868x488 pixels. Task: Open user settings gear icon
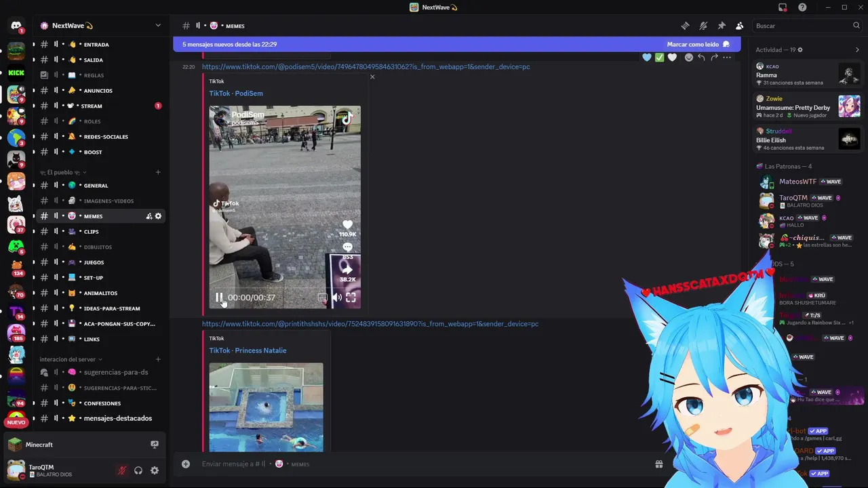[x=155, y=470]
